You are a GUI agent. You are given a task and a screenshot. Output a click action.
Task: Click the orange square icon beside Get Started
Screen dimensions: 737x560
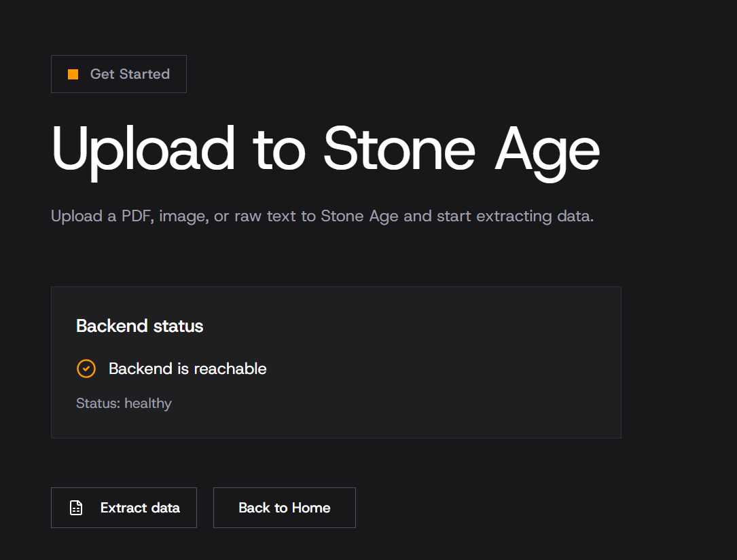click(72, 74)
